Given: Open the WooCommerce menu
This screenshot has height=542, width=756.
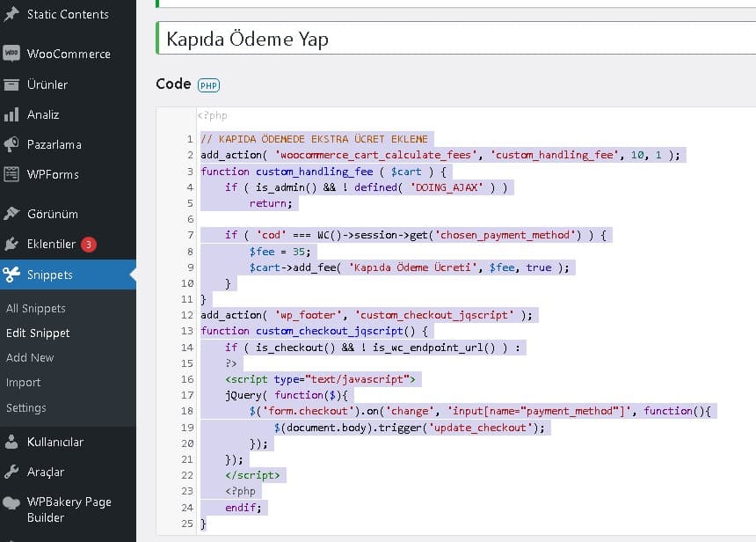Looking at the screenshot, I should 68,54.
